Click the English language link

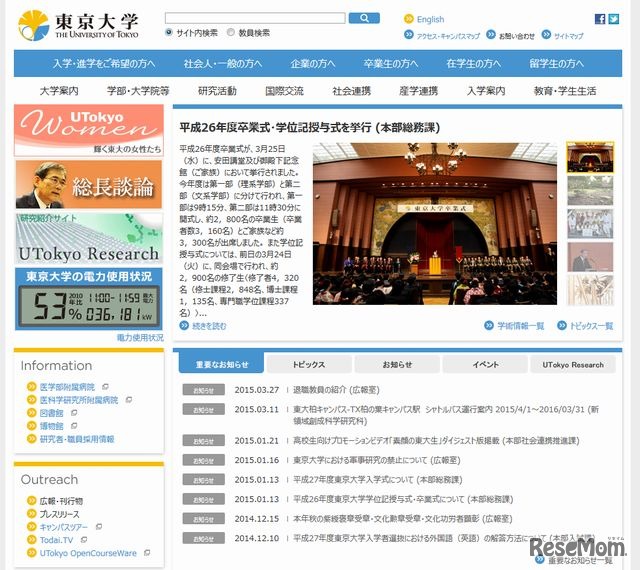pyautogui.click(x=430, y=19)
